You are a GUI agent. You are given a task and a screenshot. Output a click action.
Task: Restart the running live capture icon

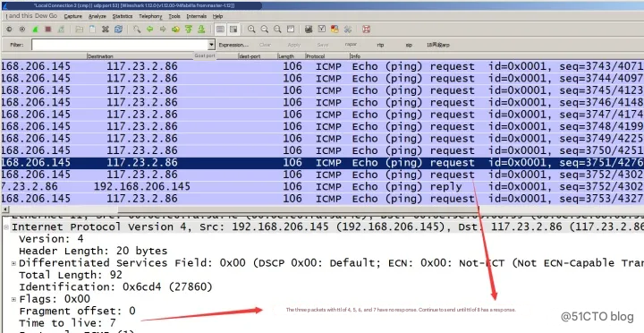[61, 30]
